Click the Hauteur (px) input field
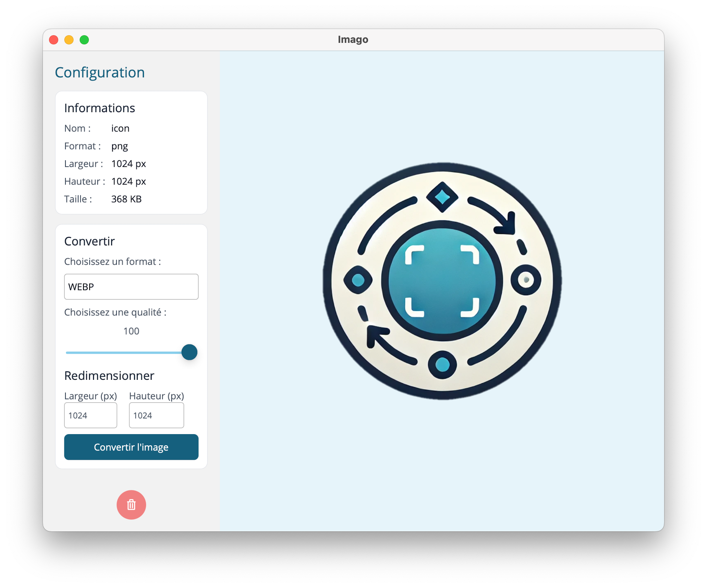The width and height of the screenshot is (707, 588). [x=157, y=415]
